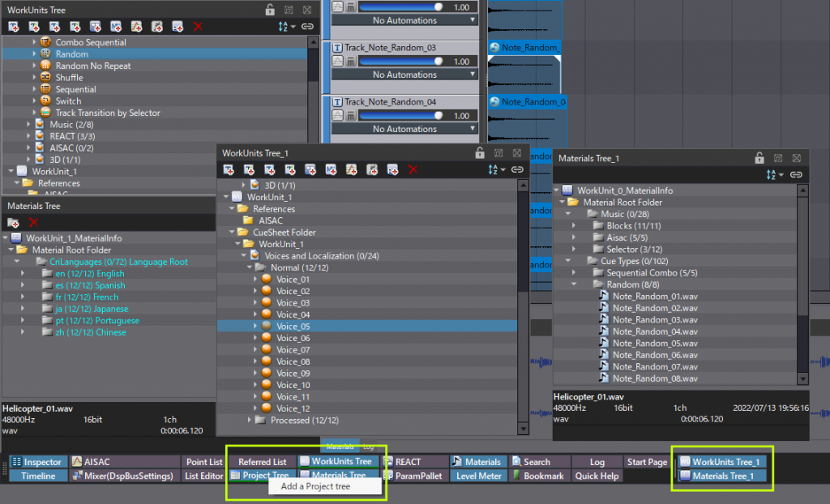
Task: Click the delete icon in WorkUnits Tree_1 toolbar
Action: [413, 170]
